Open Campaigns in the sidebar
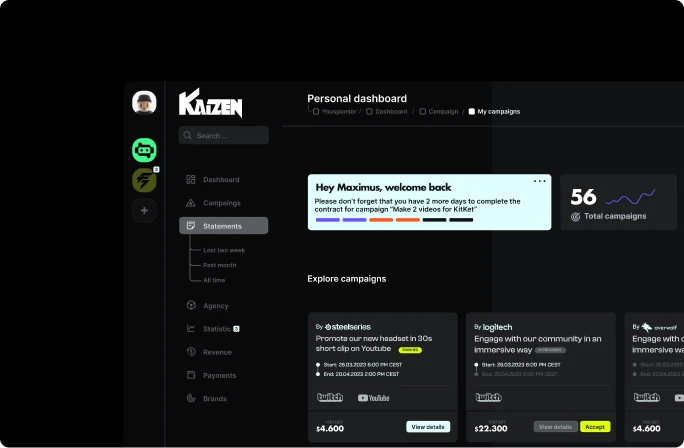Screen dimensions: 684x448 click(x=224, y=203)
